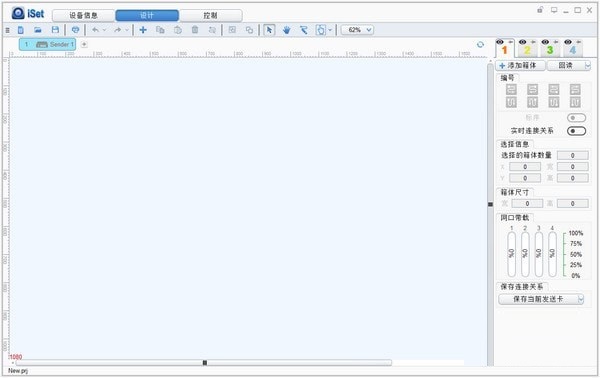Viewport: 600px width, 378px height.
Task: Click the 宽 field in 箱体尺寸
Action: pyautogui.click(x=527, y=204)
